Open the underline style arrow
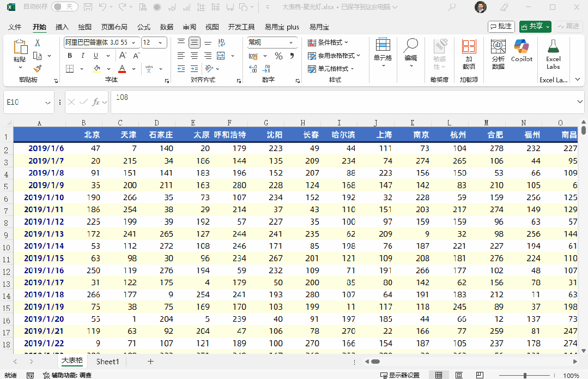Image resolution: width=588 pixels, height=379 pixels. pos(108,56)
